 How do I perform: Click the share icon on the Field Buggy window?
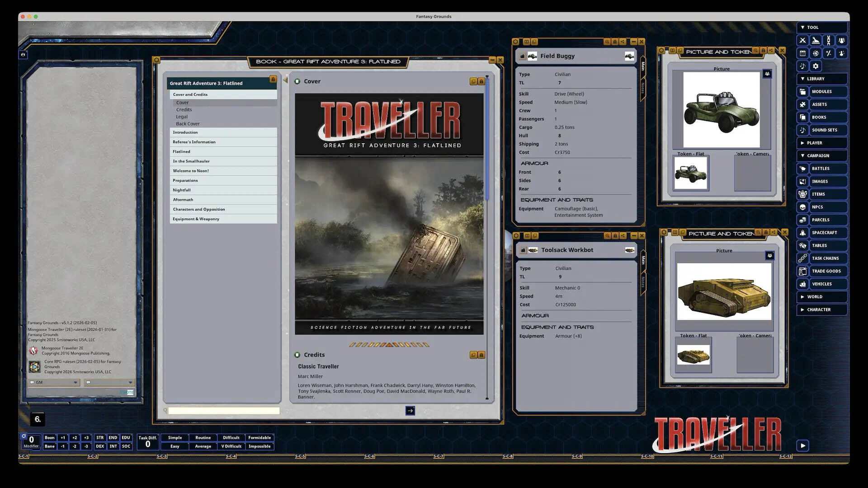point(623,42)
